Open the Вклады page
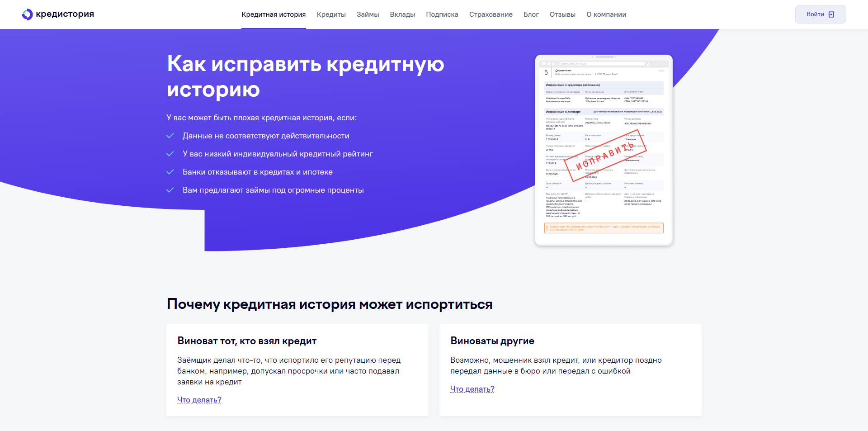 pyautogui.click(x=402, y=14)
